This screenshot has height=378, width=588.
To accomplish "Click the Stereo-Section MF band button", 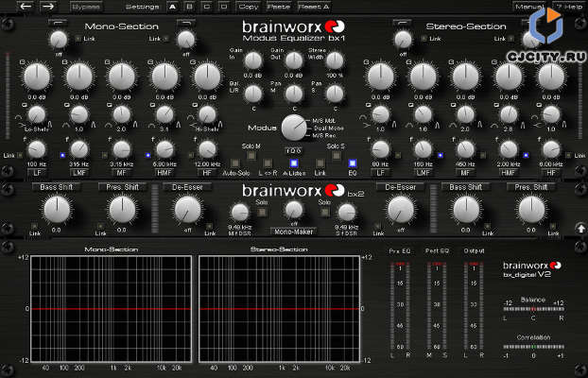I will (x=466, y=173).
